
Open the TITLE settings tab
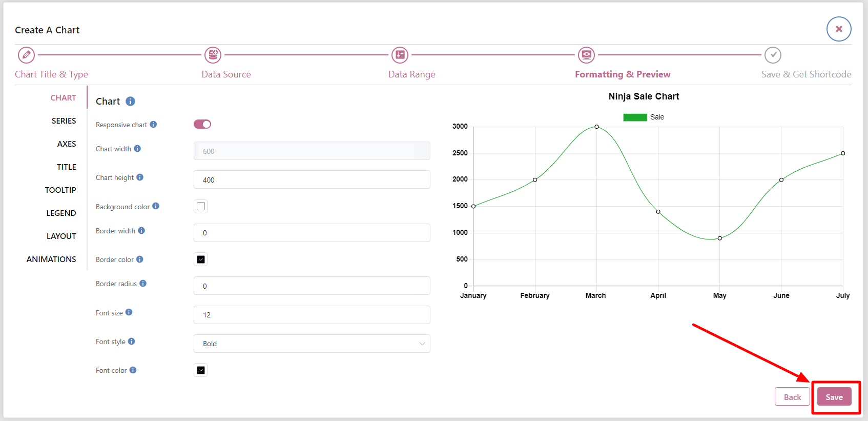[67, 167]
